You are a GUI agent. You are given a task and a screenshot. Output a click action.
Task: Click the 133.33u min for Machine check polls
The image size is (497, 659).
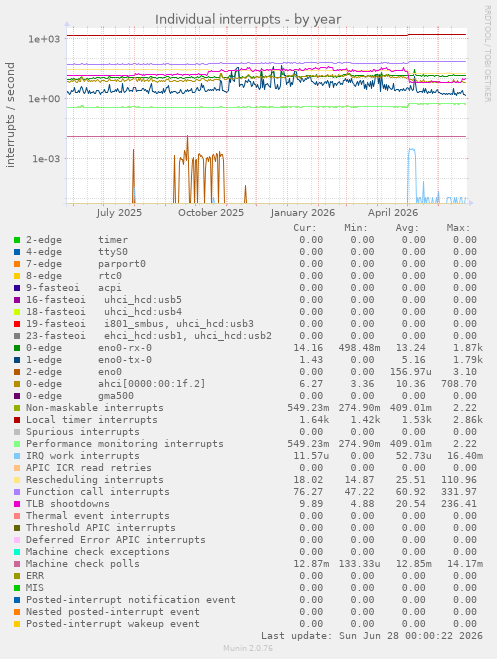(x=359, y=564)
